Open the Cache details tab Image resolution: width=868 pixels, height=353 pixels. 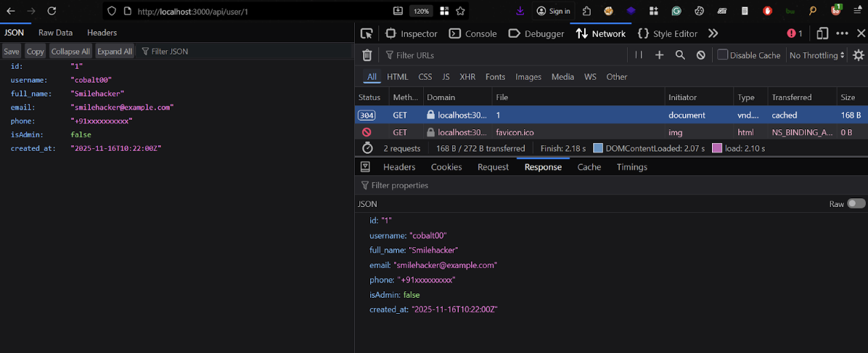[x=589, y=167]
